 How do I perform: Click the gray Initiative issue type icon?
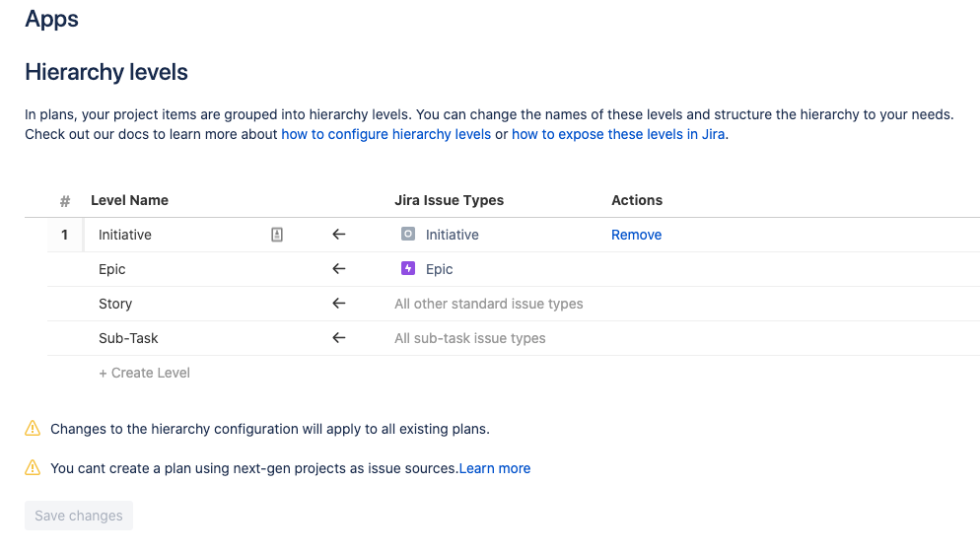tap(408, 235)
